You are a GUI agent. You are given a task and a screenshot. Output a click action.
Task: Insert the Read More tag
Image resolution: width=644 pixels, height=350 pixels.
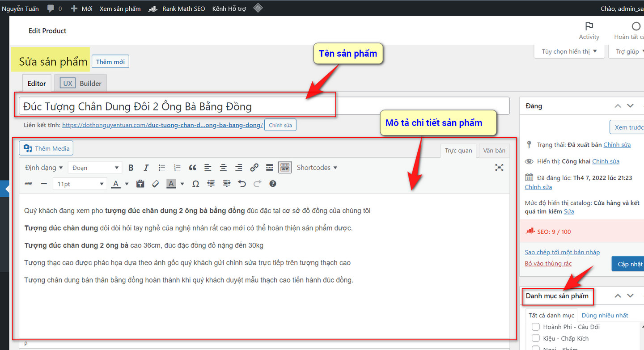pos(270,168)
